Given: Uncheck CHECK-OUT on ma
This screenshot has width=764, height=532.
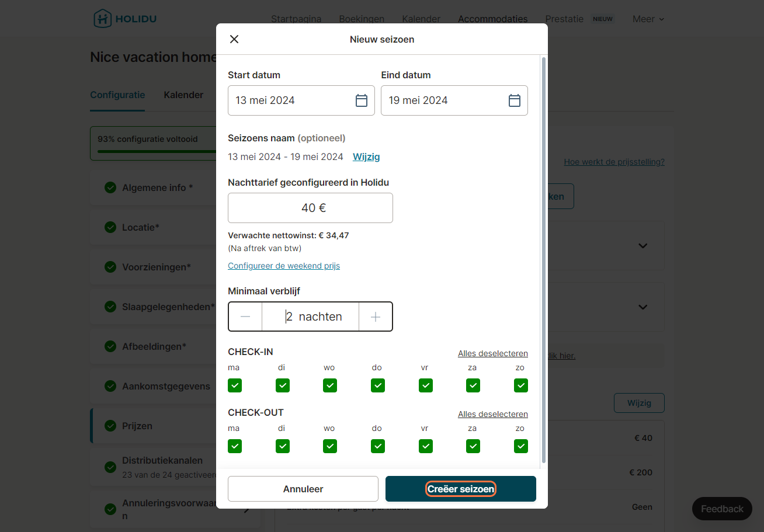Looking at the screenshot, I should coord(235,446).
